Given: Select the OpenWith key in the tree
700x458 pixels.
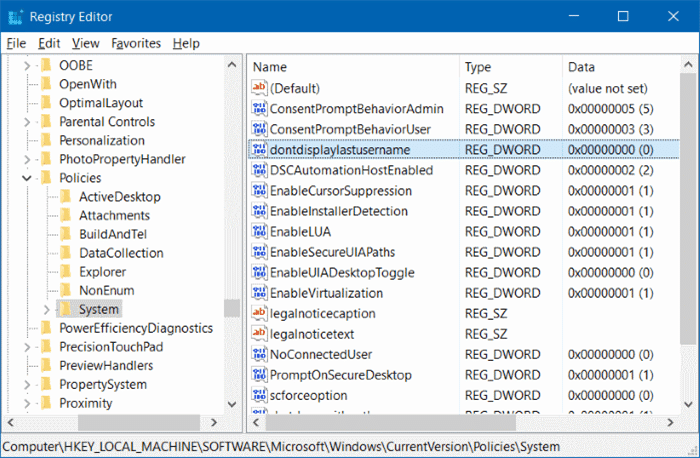Looking at the screenshot, I should [88, 84].
